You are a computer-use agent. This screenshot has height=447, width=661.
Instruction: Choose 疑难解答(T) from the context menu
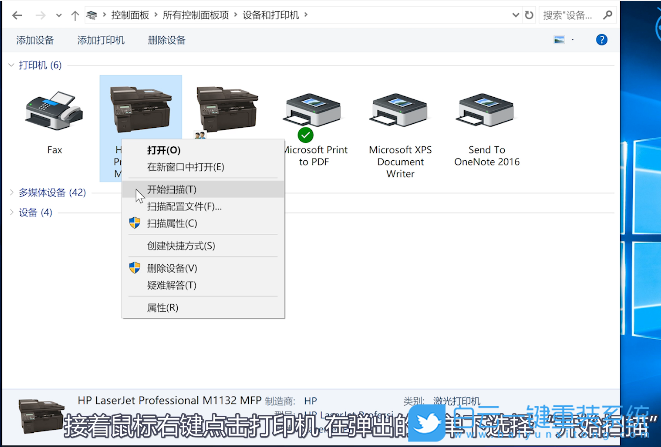[x=203, y=285]
